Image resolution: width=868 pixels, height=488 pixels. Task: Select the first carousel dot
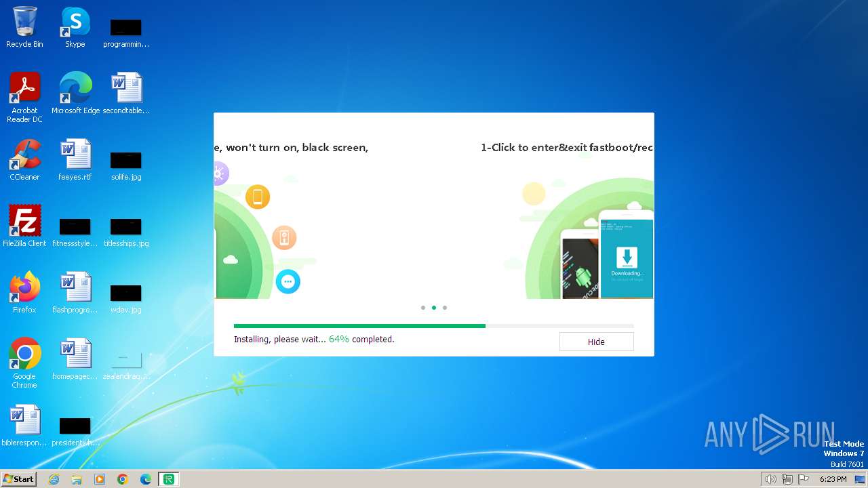point(423,308)
